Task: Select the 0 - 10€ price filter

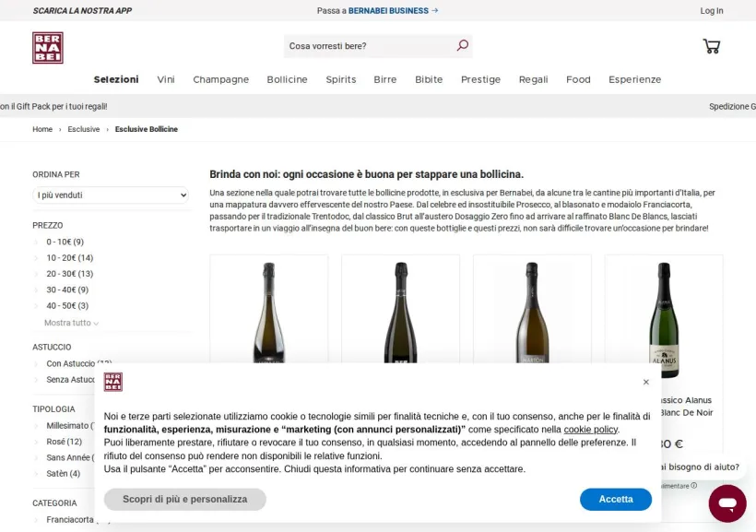Action: coord(65,242)
